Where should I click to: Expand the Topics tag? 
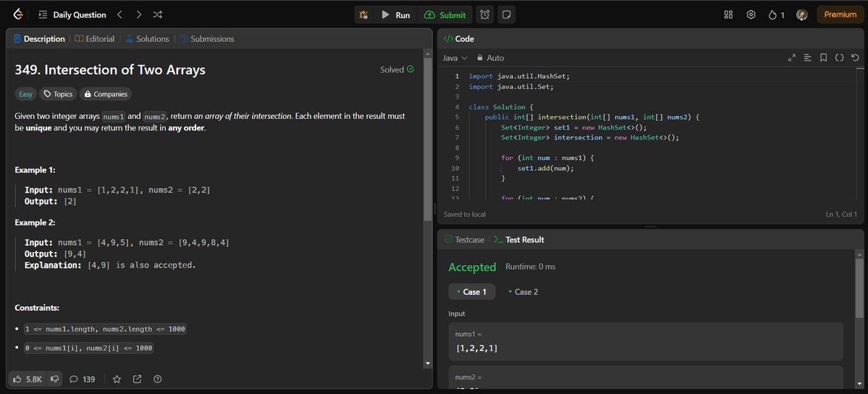click(58, 93)
